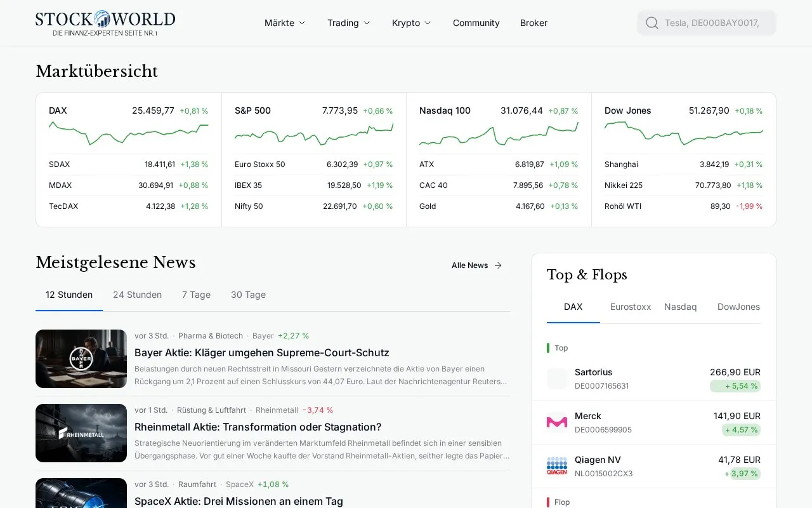Open the Dow Jones index chart
The width and height of the screenshot is (812, 508).
coord(684,133)
